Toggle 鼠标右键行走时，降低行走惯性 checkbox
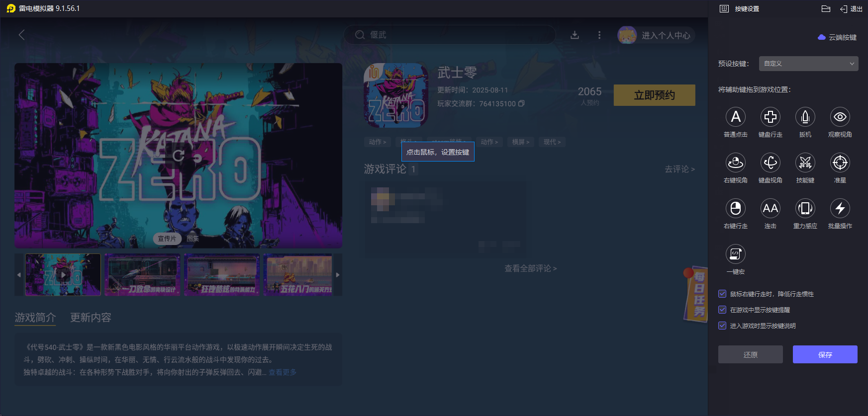This screenshot has width=868, height=416. click(722, 294)
